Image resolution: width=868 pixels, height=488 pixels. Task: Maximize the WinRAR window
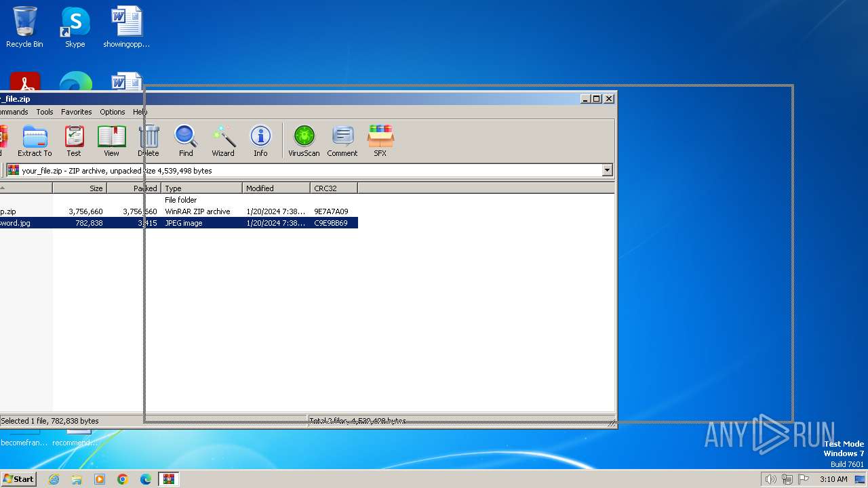(x=597, y=99)
